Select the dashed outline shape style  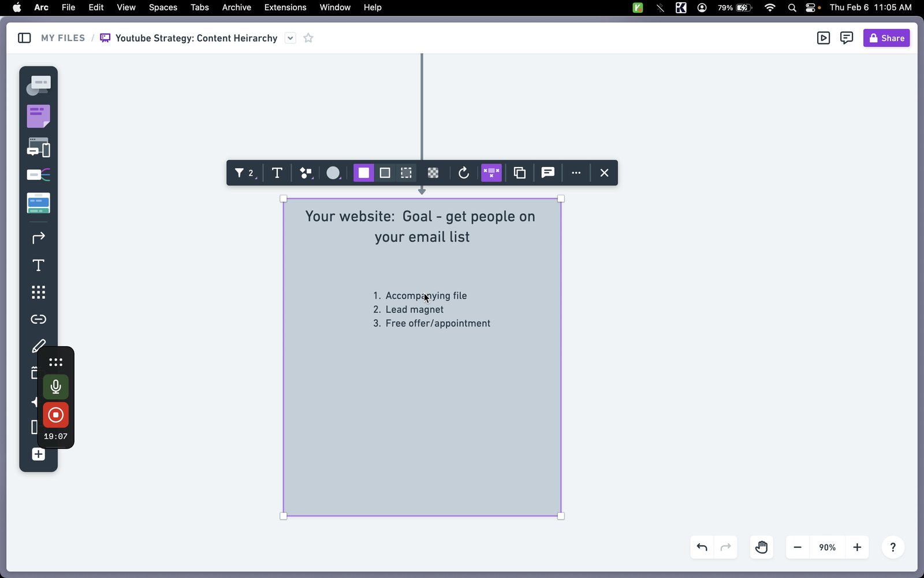pyautogui.click(x=407, y=173)
